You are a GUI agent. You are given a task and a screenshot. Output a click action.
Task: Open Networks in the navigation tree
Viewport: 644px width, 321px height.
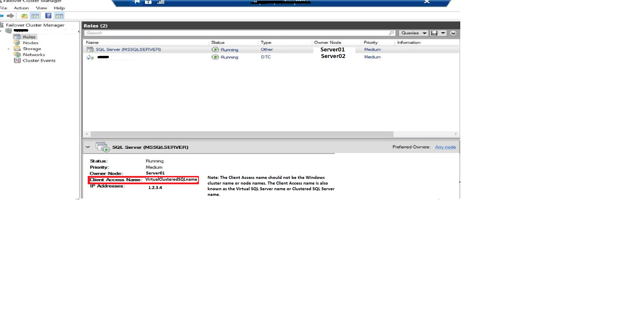[34, 55]
